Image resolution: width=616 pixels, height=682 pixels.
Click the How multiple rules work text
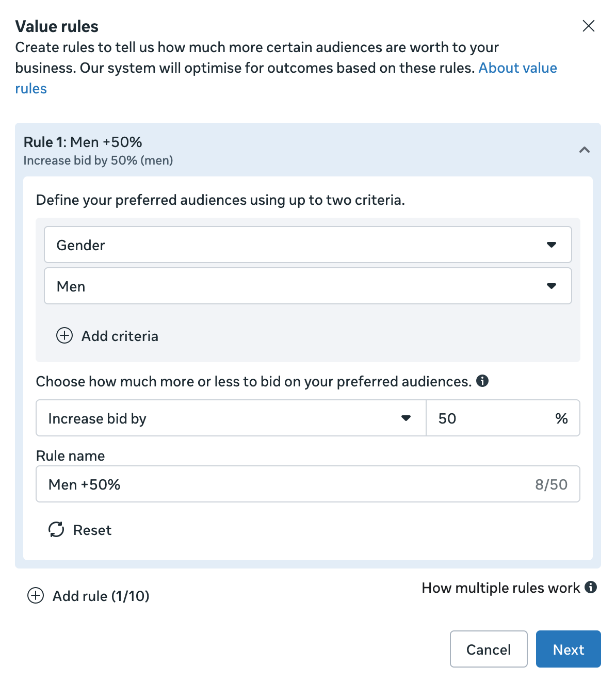pyautogui.click(x=500, y=588)
